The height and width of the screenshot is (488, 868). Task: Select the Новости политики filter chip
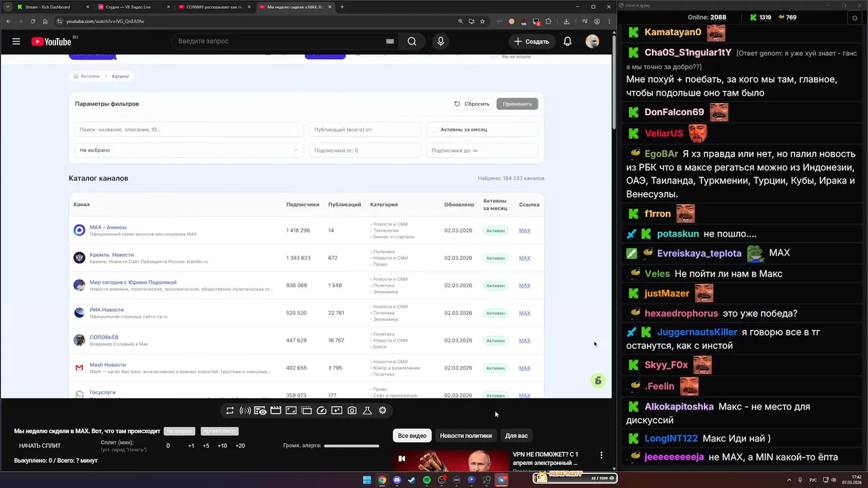coord(466,436)
